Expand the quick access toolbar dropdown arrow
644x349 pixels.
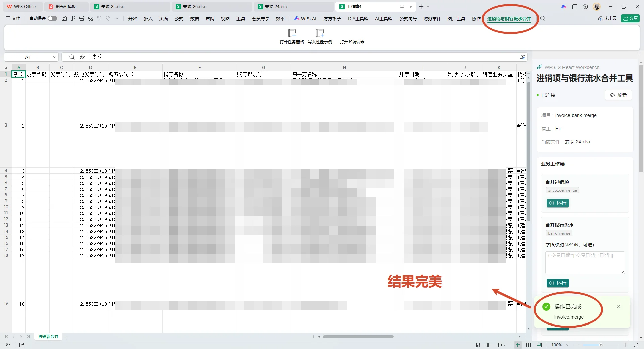(x=117, y=18)
